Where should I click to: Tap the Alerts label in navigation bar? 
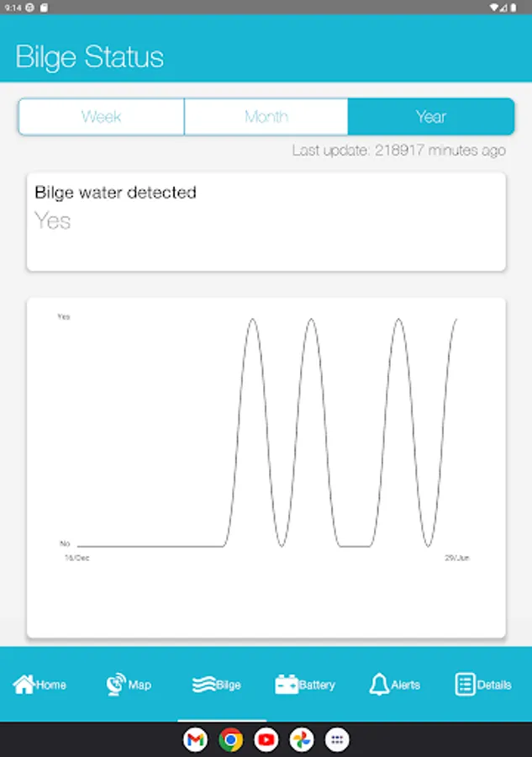[405, 685]
